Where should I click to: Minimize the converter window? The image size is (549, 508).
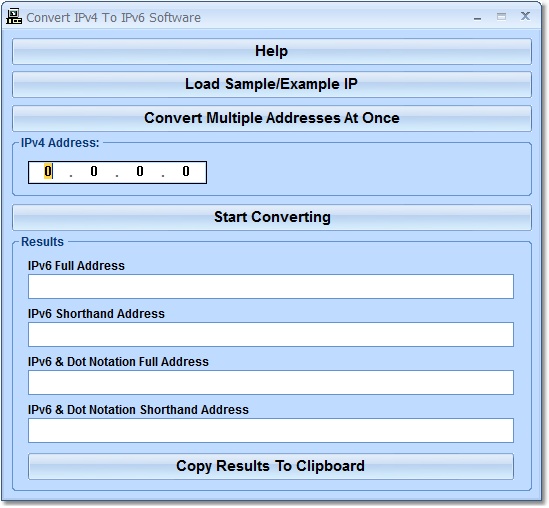477,17
